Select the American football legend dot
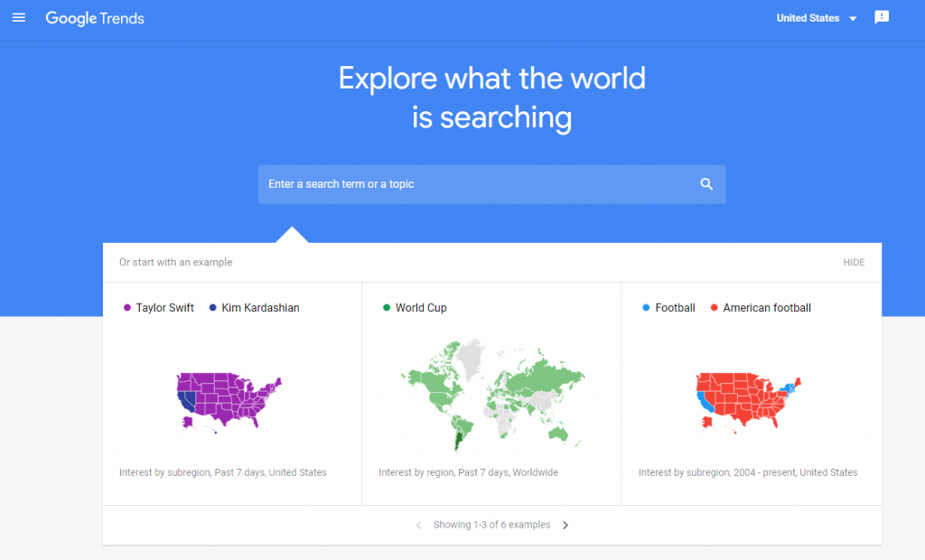 (x=714, y=307)
